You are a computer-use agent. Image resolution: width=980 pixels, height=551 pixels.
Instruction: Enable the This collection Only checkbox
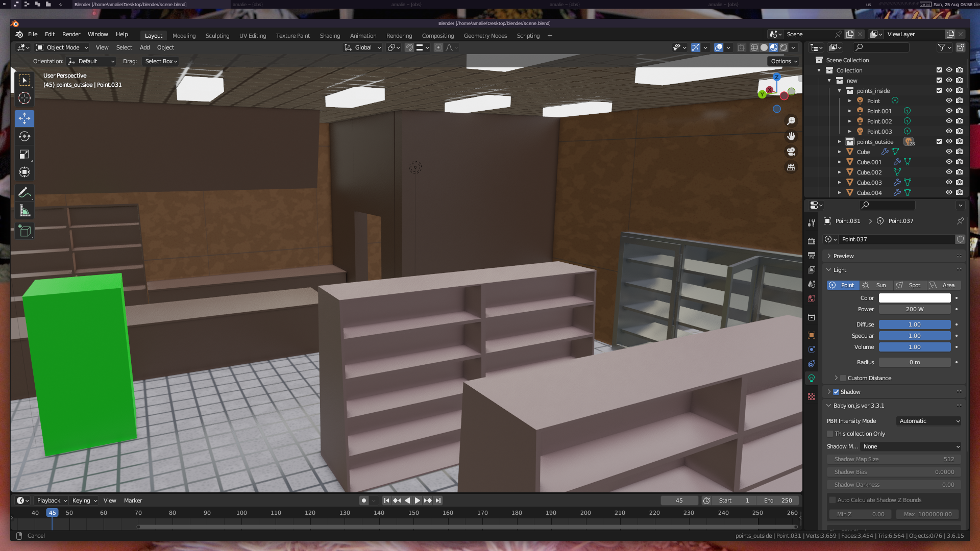(830, 434)
